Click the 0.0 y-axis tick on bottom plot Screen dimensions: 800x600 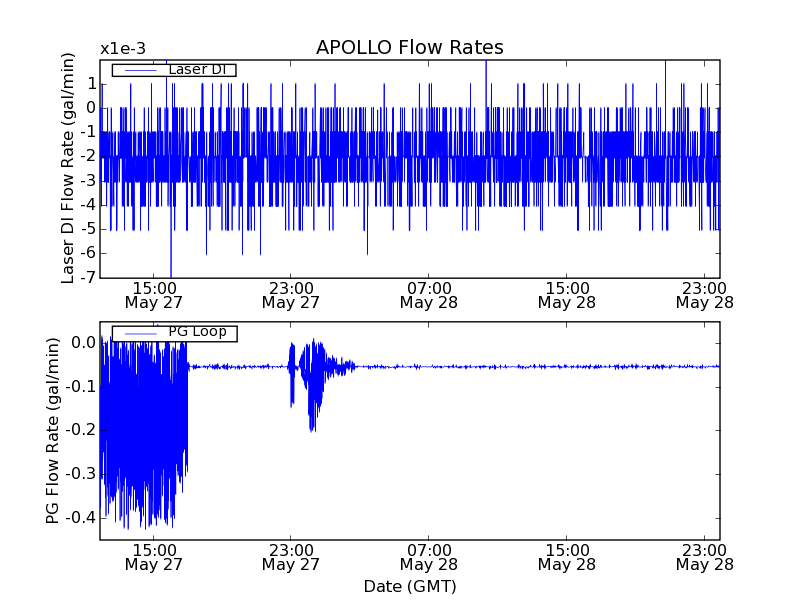coord(84,343)
